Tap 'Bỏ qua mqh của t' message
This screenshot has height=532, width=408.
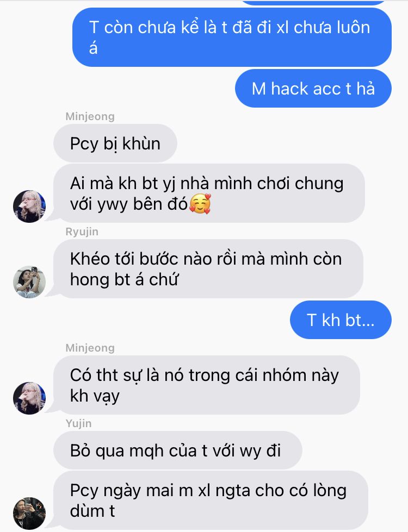click(x=178, y=450)
